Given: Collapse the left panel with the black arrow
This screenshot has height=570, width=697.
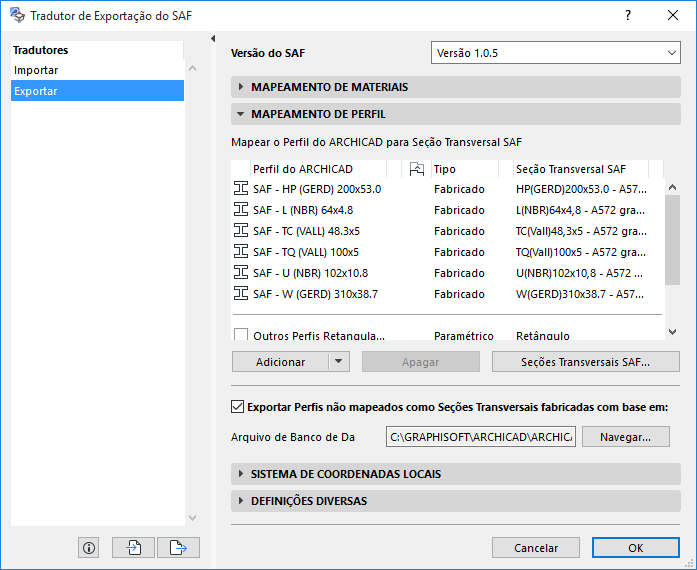Looking at the screenshot, I should click(213, 39).
